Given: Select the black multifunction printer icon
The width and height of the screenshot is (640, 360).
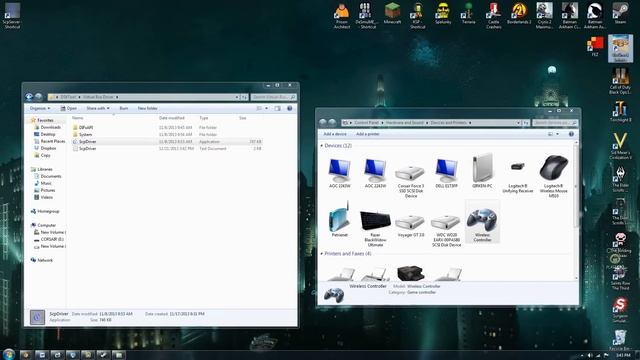Looking at the screenshot, I should tap(410, 273).
